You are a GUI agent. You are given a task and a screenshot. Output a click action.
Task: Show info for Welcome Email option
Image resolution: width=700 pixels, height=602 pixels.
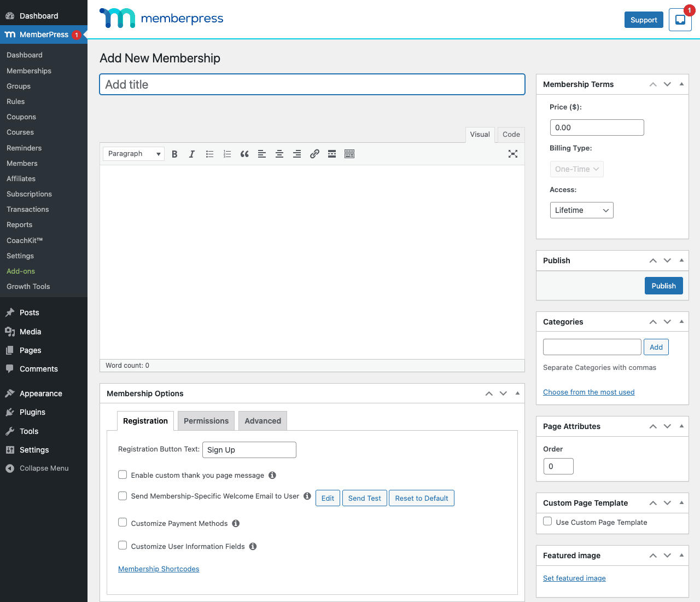[x=307, y=496]
